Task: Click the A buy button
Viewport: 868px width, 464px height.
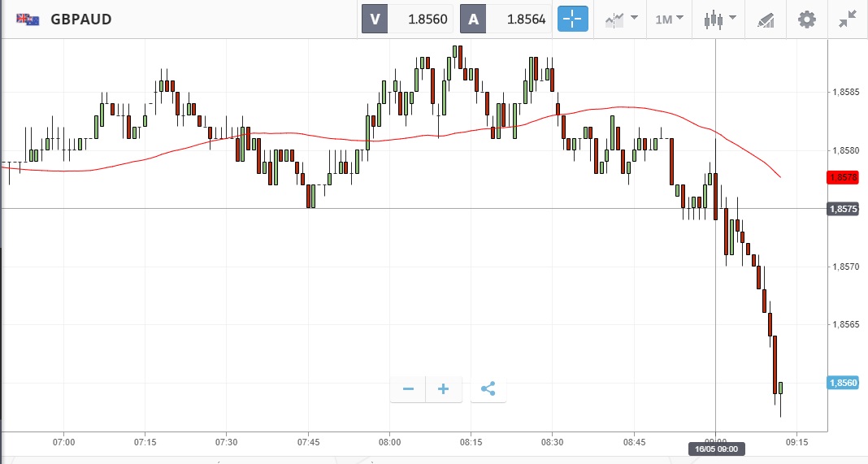Action: (473, 19)
